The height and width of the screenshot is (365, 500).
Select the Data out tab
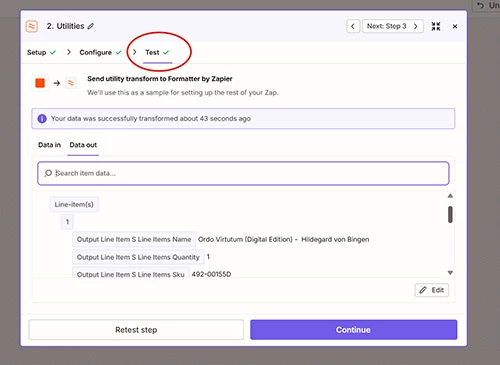(x=83, y=145)
